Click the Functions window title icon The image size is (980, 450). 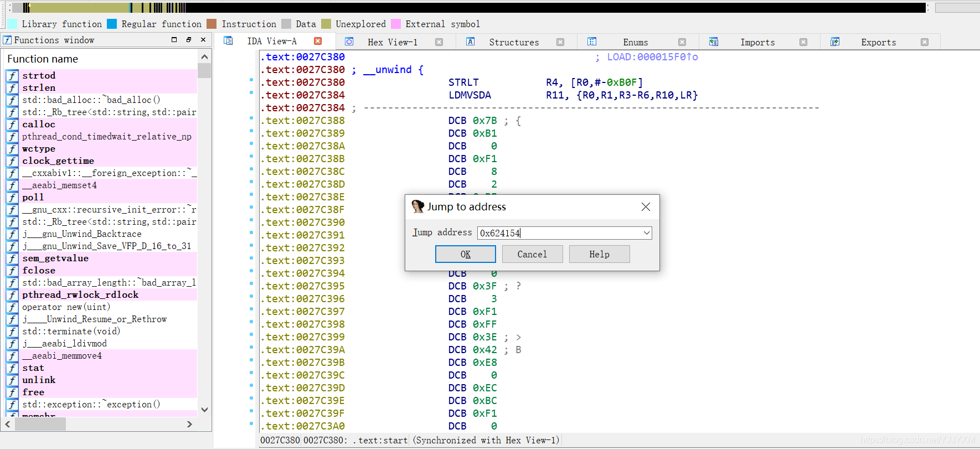pyautogui.click(x=7, y=40)
